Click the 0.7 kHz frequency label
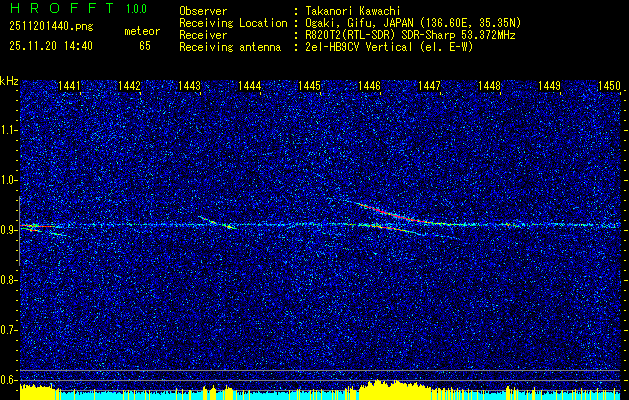Screen dimensions: 629x400 (8, 330)
